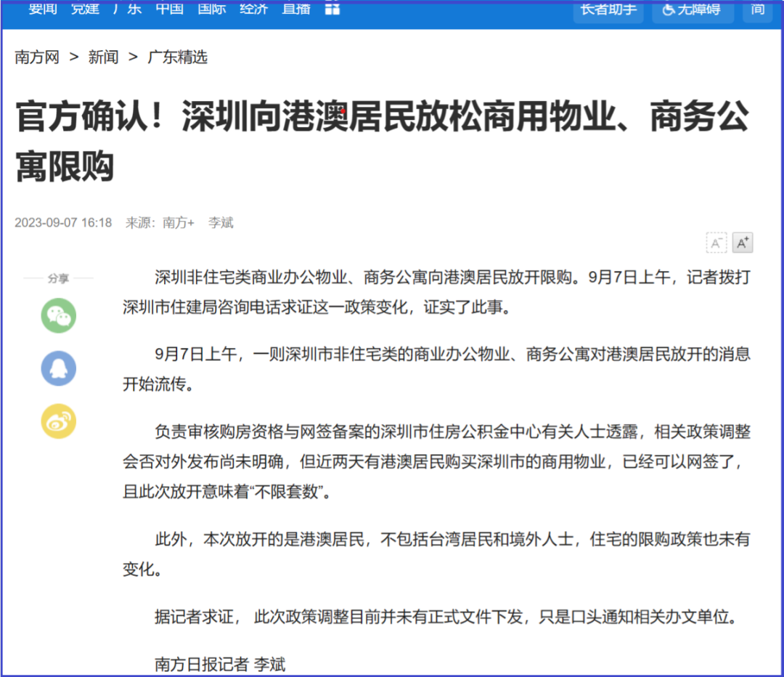Image resolution: width=784 pixels, height=677 pixels.
Task: Switch to the 中国 section
Action: point(169,9)
